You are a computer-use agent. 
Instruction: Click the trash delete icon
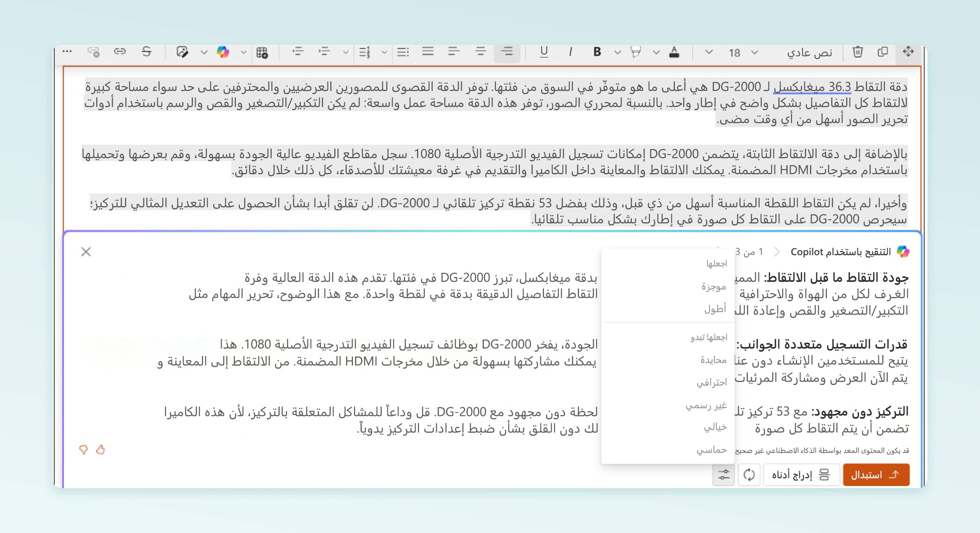857,52
